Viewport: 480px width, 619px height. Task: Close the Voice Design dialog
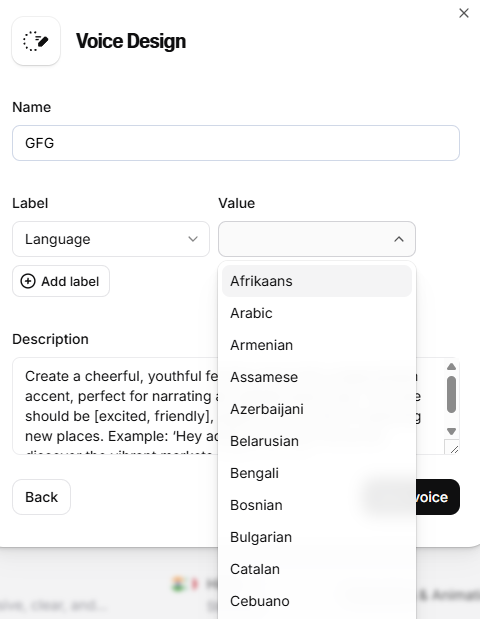[x=464, y=13]
